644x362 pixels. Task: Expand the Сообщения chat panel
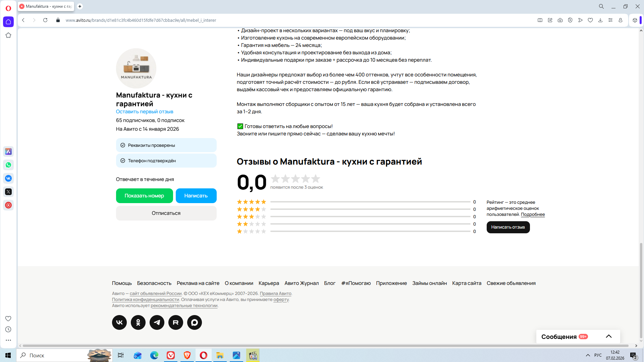tap(609, 337)
